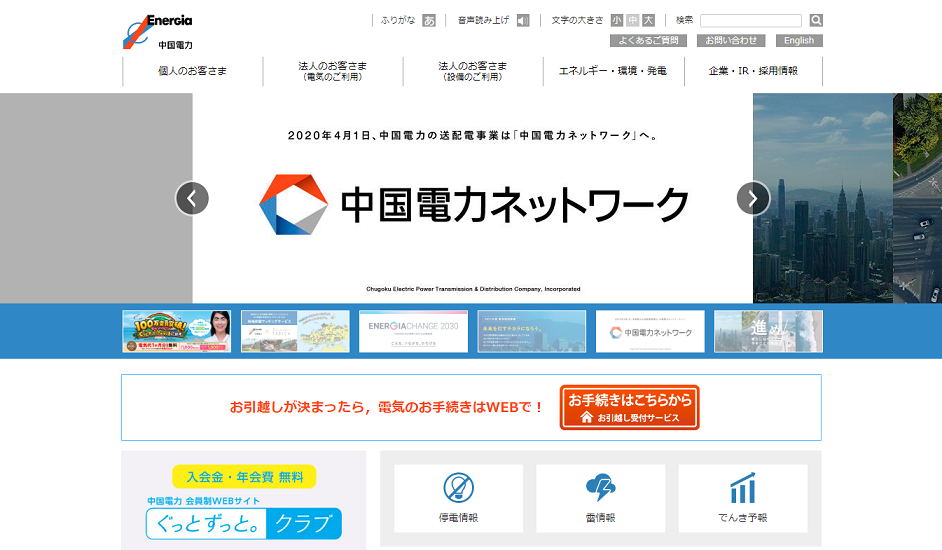942x550 pixels.
Task: Set text size to medium (中)
Action: coord(633,20)
